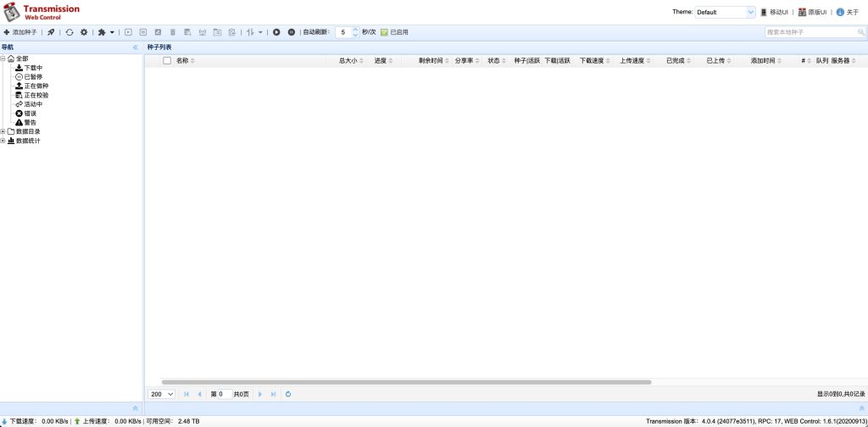Select 下载中 in navigation tree
This screenshot has width=868, height=427.
33,68
